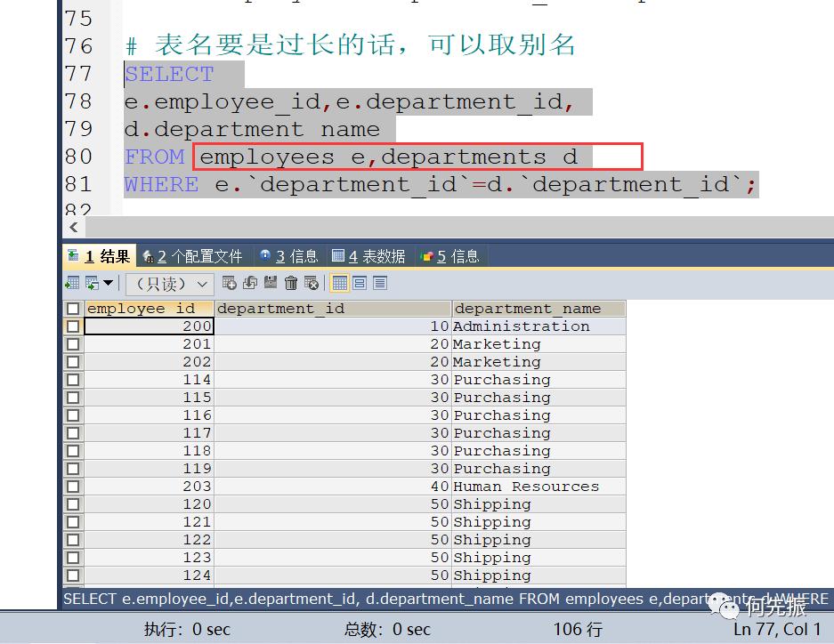Click the Ln 77, Col 1 status entry
This screenshot has height=644, width=834.
point(776,630)
